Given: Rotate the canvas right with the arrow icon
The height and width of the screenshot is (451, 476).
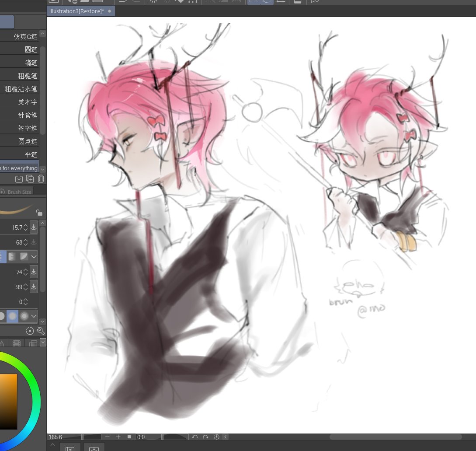Looking at the screenshot, I should (x=205, y=437).
